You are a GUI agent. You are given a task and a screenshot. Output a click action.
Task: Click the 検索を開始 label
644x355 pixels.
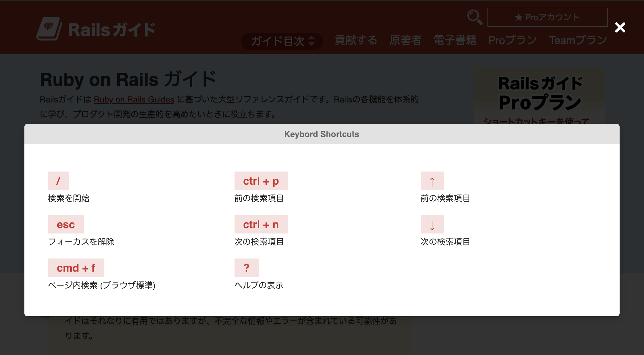tap(69, 198)
